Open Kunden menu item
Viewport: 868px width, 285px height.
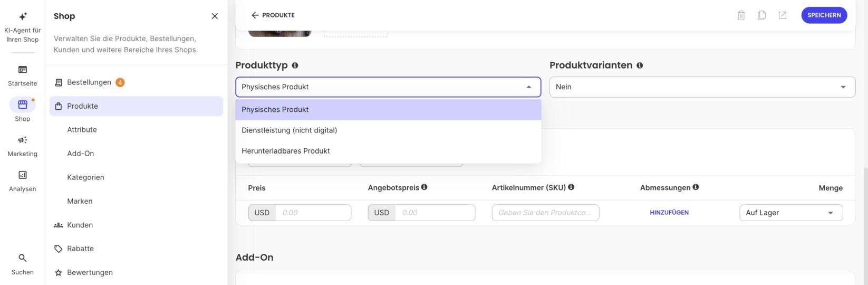[80, 225]
